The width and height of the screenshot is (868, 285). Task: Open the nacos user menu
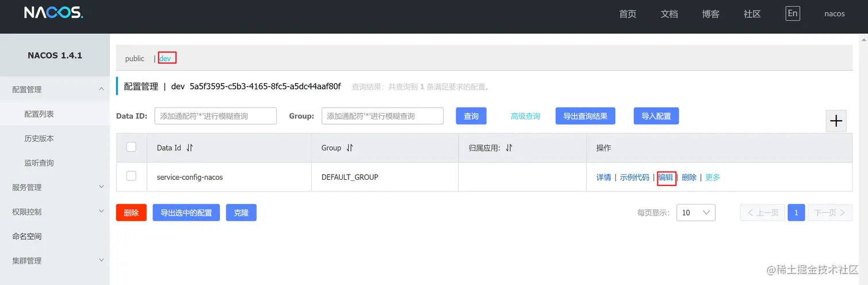pyautogui.click(x=834, y=14)
